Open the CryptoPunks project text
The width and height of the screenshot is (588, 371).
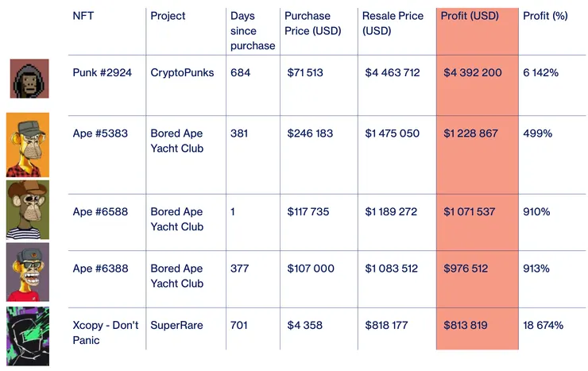[182, 73]
